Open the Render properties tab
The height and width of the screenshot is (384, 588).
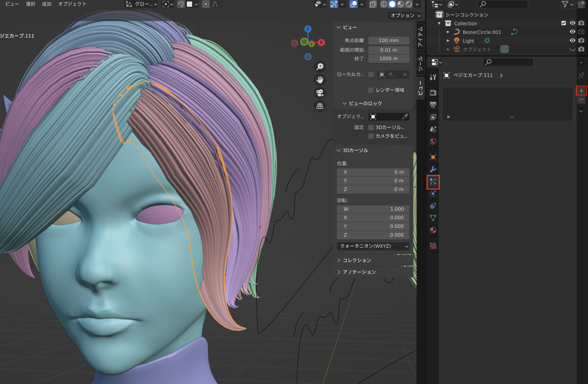pyautogui.click(x=433, y=93)
